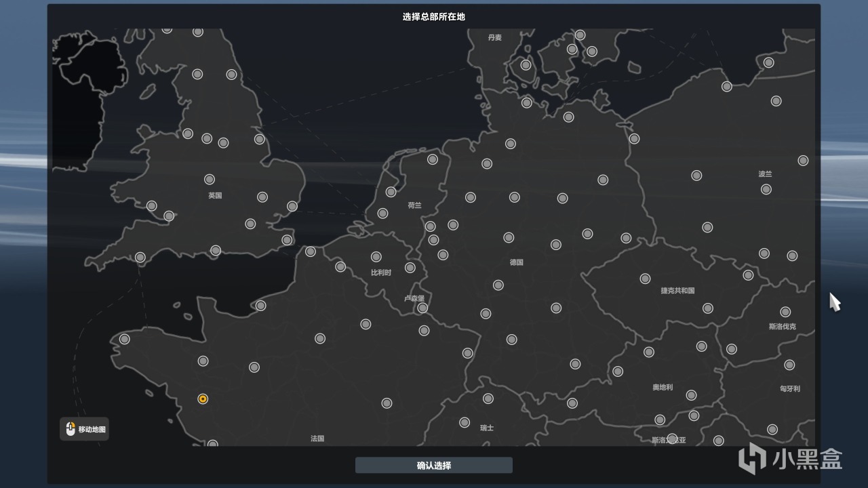
Task: Select the city marker right below the 卢森堡 label
Action: pyautogui.click(x=422, y=308)
